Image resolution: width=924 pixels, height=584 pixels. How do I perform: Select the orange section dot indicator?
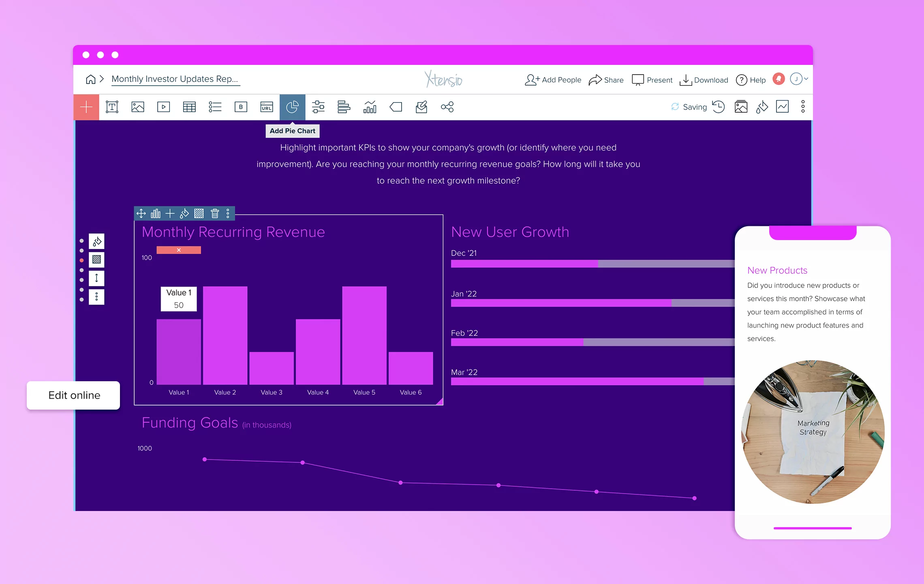[x=82, y=260]
